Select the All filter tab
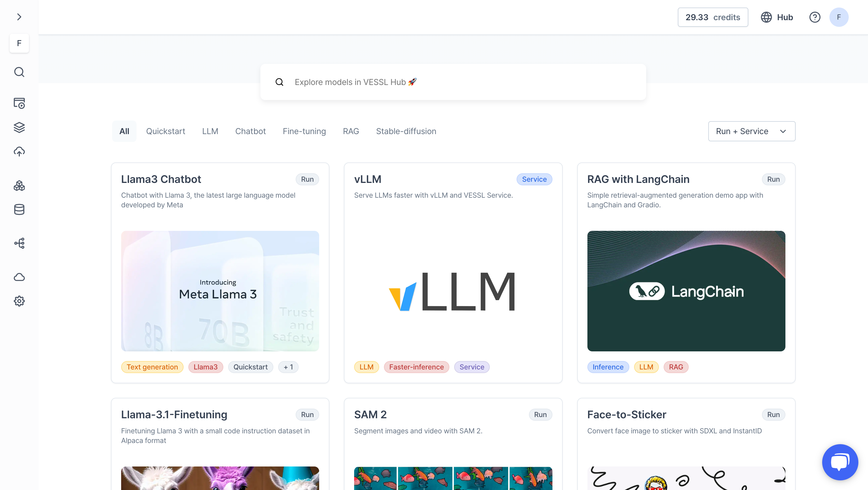 [123, 131]
